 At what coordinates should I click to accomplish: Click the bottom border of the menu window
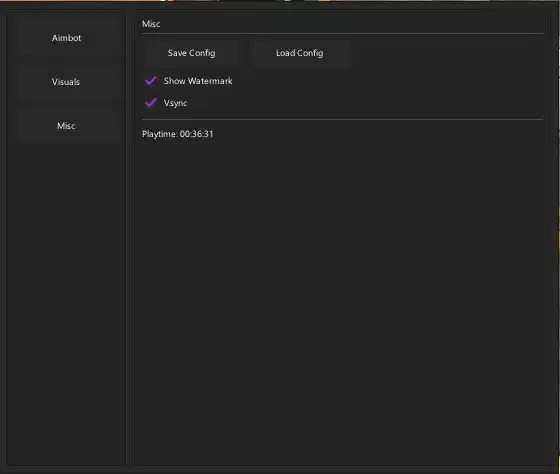(280, 469)
